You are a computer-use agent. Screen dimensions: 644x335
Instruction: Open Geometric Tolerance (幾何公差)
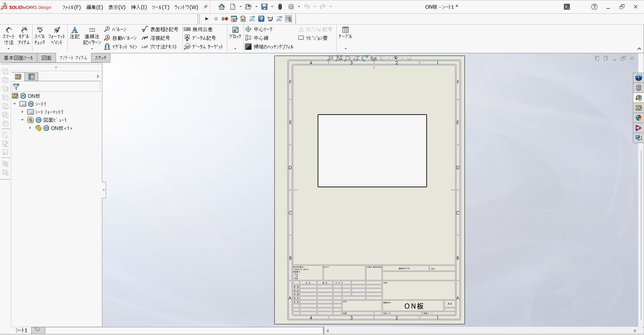pyautogui.click(x=198, y=29)
